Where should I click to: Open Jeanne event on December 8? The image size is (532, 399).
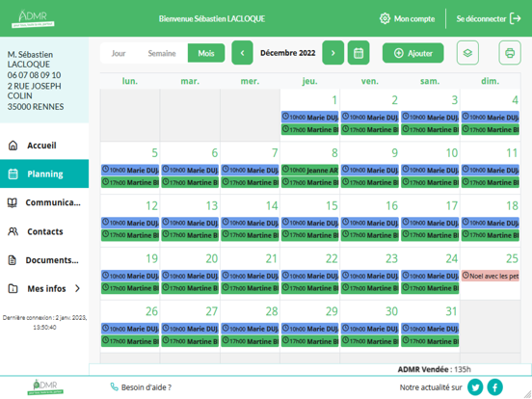point(309,170)
